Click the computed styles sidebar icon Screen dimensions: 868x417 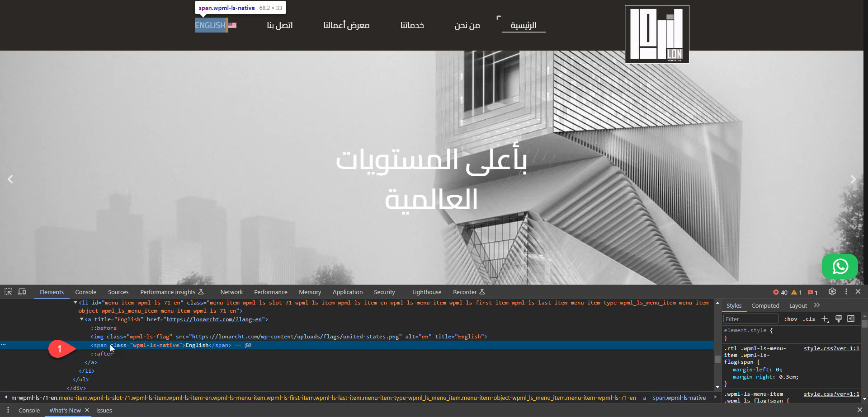pos(851,319)
